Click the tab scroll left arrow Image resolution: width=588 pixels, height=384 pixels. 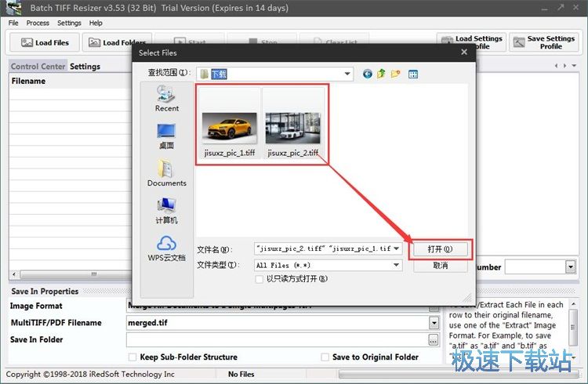pos(556,66)
